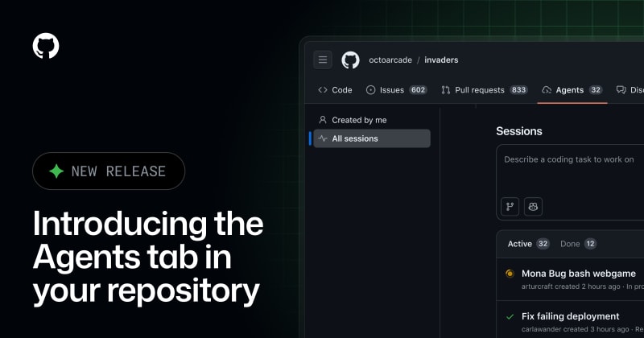The height and width of the screenshot is (338, 644).
Task: Open Mona Bug bash webgame session
Action: [579, 274]
